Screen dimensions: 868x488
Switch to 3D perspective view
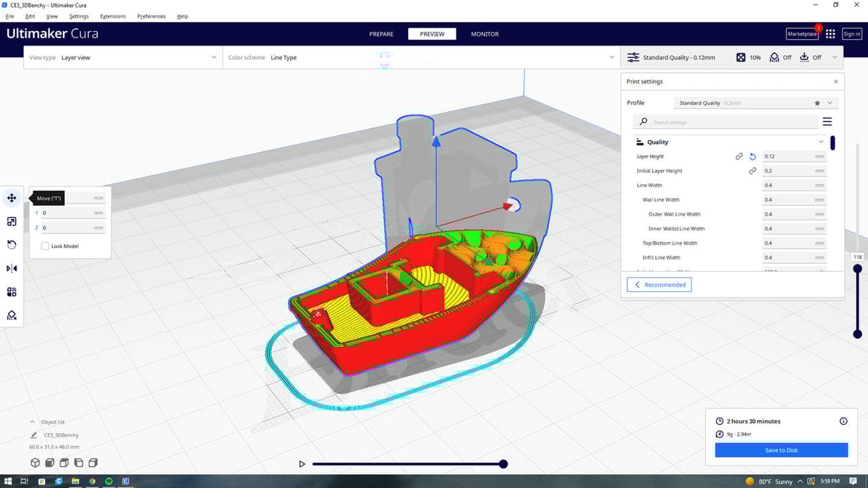point(35,463)
